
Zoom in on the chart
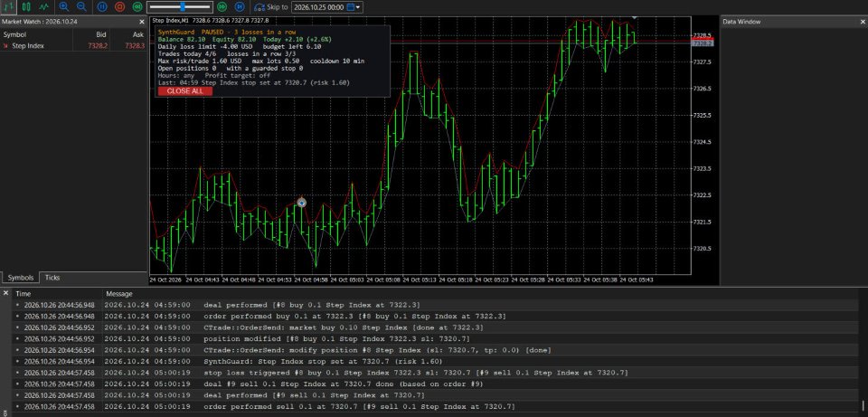(x=63, y=6)
